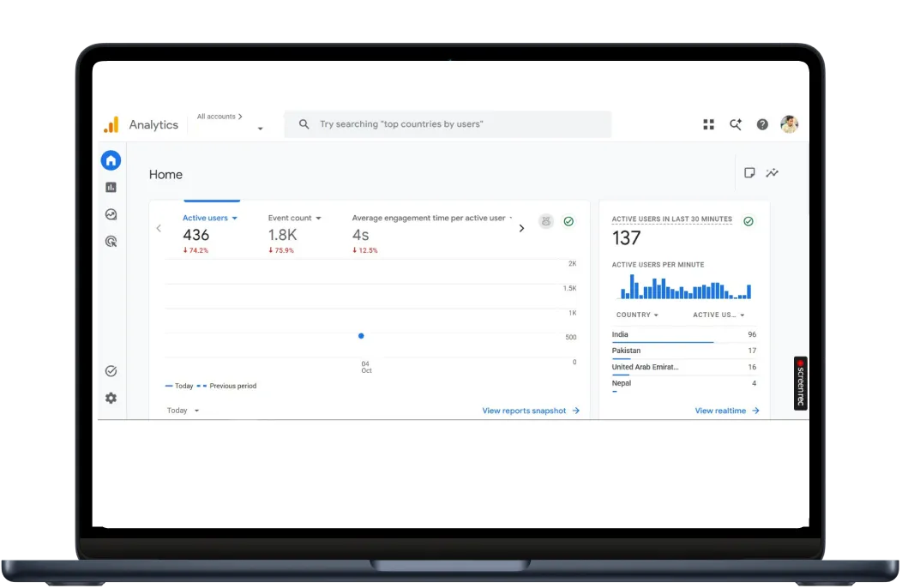Click the Today legend entry
The image size is (902, 588).
pyautogui.click(x=179, y=386)
